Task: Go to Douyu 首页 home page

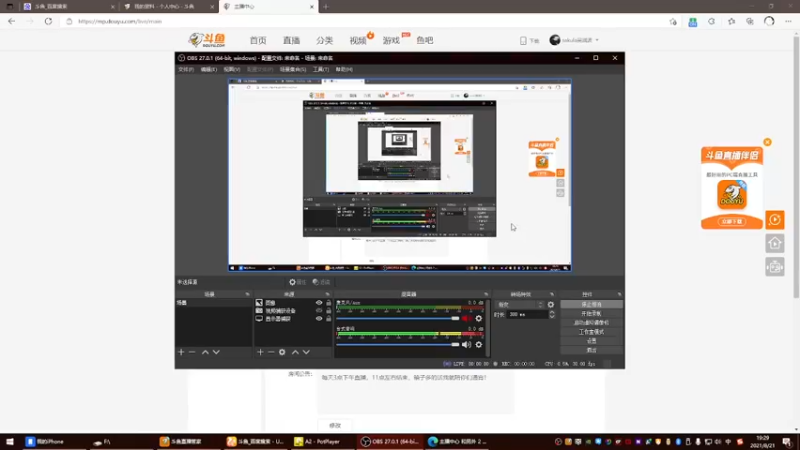Action: (258, 40)
